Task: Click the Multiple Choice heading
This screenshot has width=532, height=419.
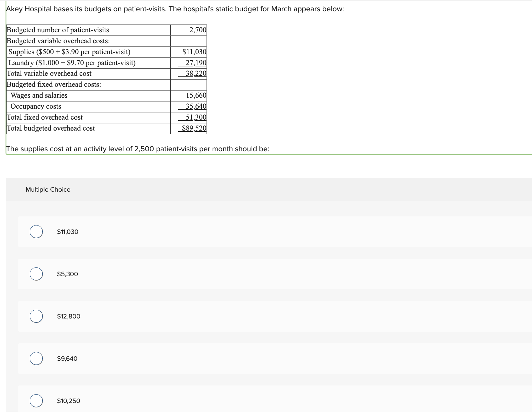Action: tap(48, 189)
